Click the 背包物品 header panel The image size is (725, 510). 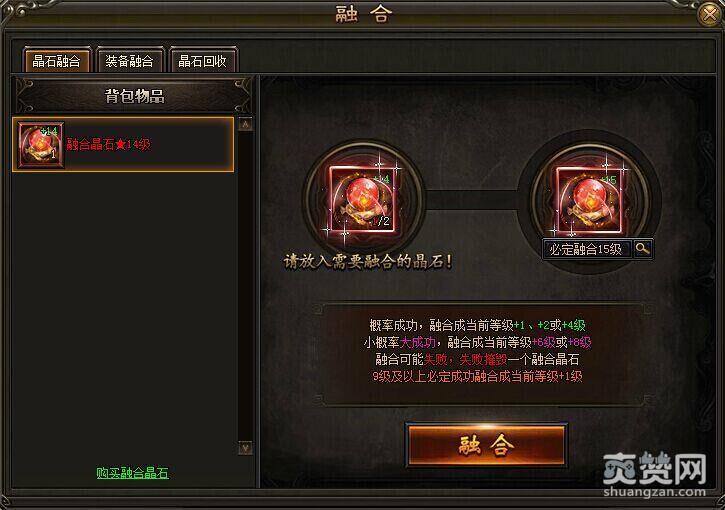coord(134,96)
